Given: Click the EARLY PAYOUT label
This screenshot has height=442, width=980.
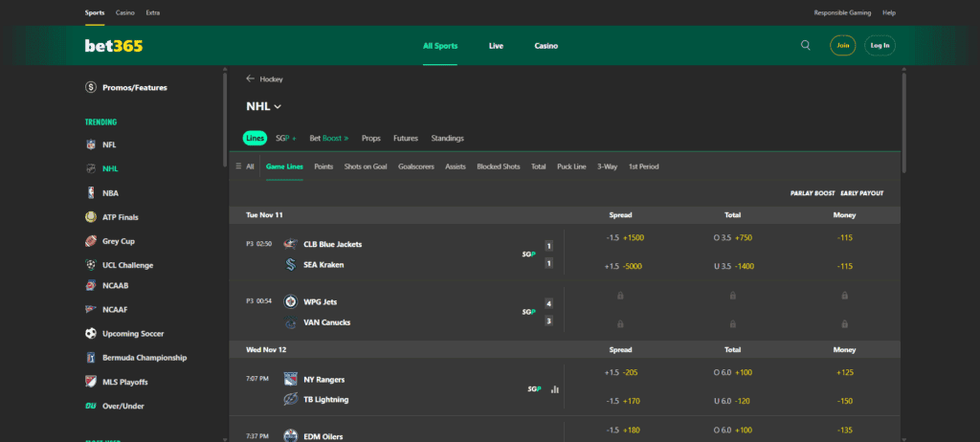Looking at the screenshot, I should pos(862,193).
